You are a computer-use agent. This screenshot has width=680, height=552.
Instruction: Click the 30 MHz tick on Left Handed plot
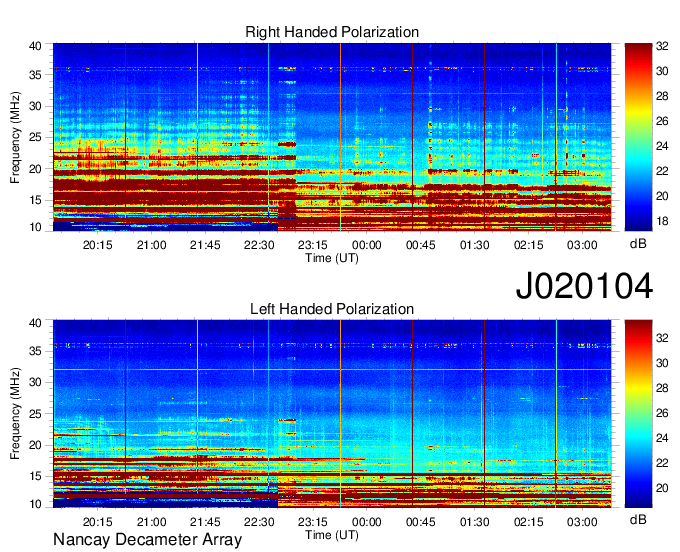coord(35,383)
